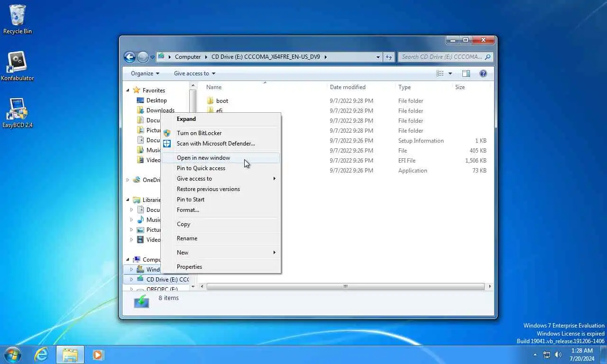607x364 pixels.
Task: Choose Copy in the context menu
Action: pyautogui.click(x=221, y=224)
